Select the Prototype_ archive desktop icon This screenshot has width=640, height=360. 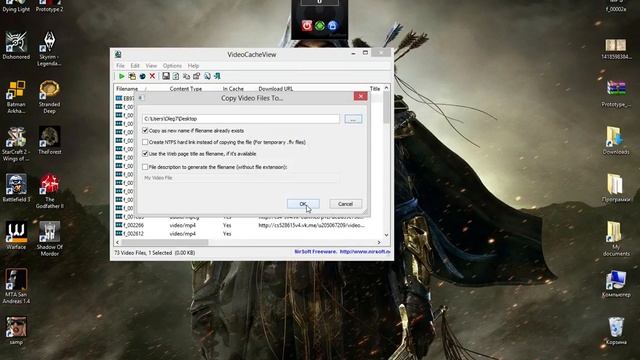pos(616,94)
